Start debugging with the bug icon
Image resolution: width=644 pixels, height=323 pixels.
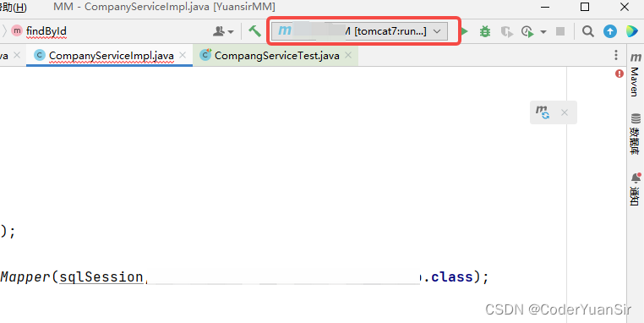click(x=485, y=31)
